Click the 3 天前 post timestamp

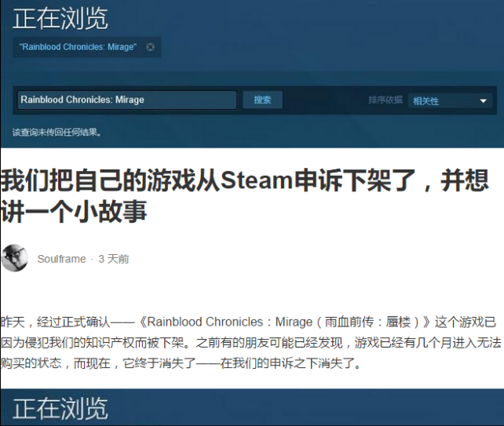pos(114,259)
